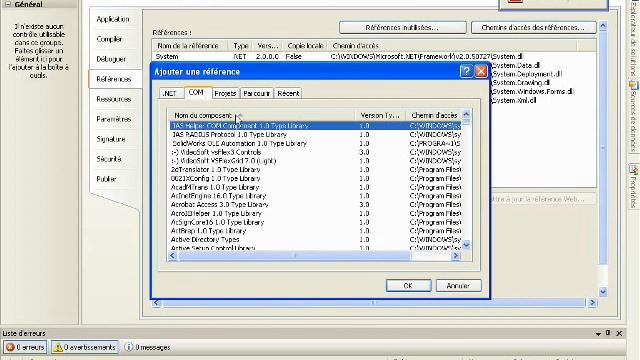640x360 pixels.
Task: Click the Annuler button
Action: coord(458,286)
